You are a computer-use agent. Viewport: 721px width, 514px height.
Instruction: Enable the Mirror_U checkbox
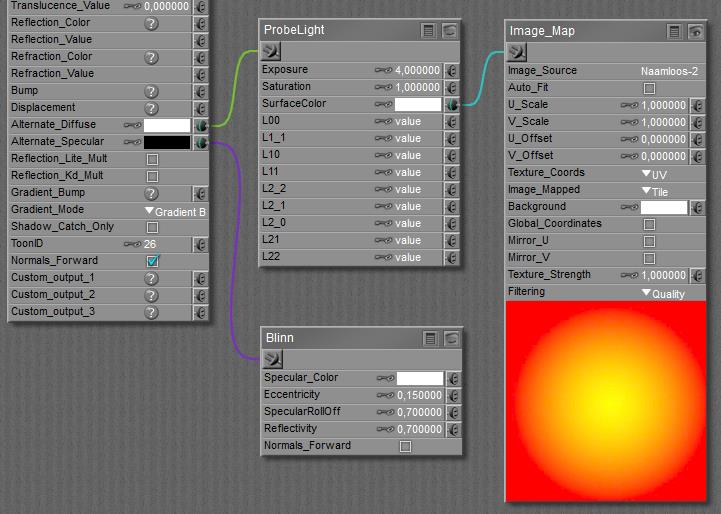(x=649, y=241)
